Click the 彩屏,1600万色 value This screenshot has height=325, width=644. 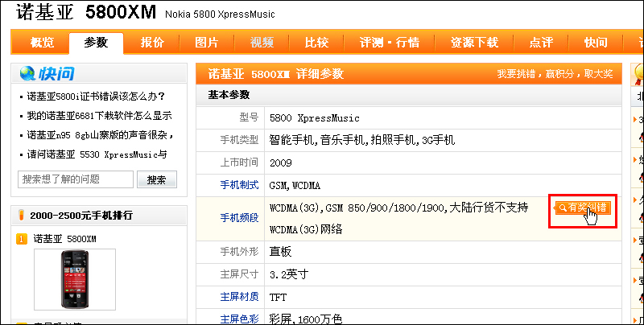(x=306, y=319)
